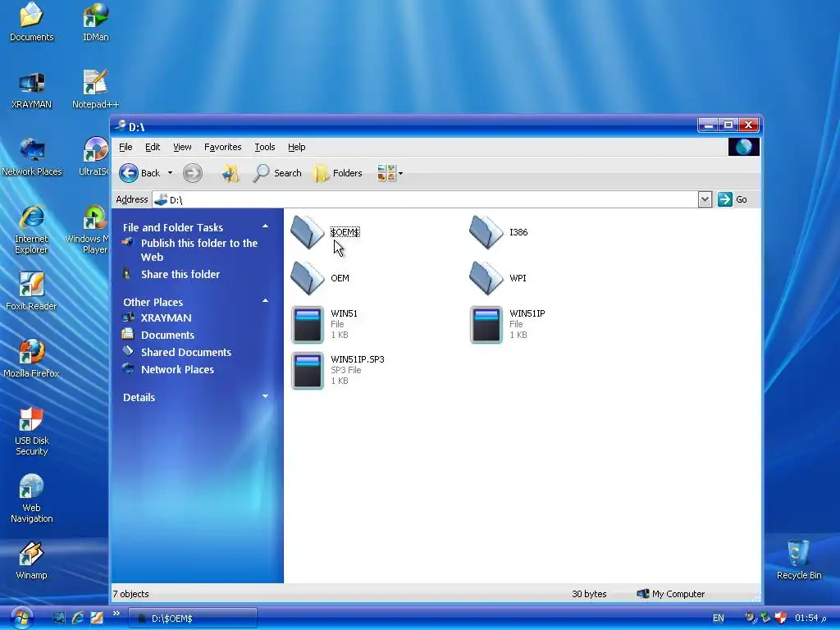Screen dimensions: 840x630
Task: Select the Documents desktop icon
Action: (32, 22)
